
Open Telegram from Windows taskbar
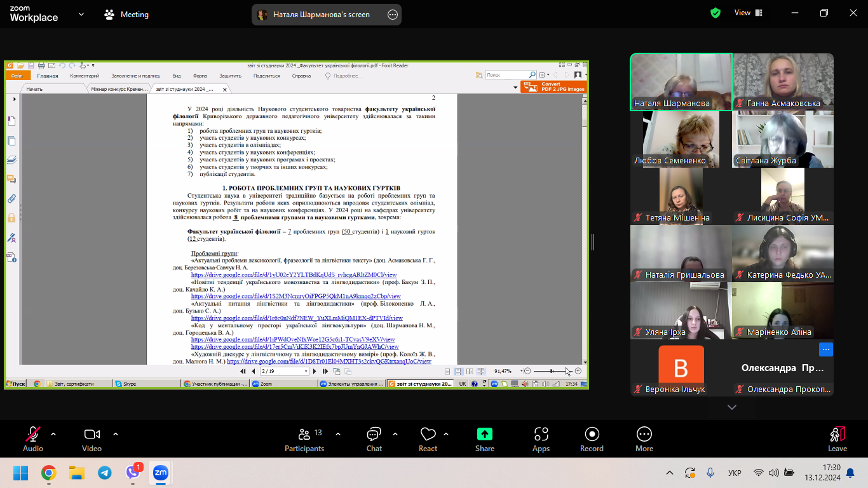click(105, 473)
